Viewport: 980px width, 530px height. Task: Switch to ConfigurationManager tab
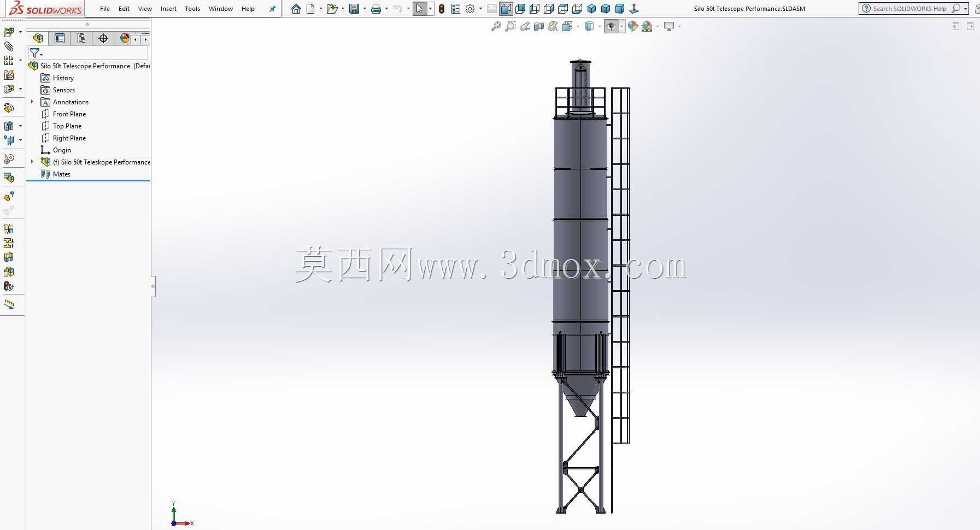point(81,38)
